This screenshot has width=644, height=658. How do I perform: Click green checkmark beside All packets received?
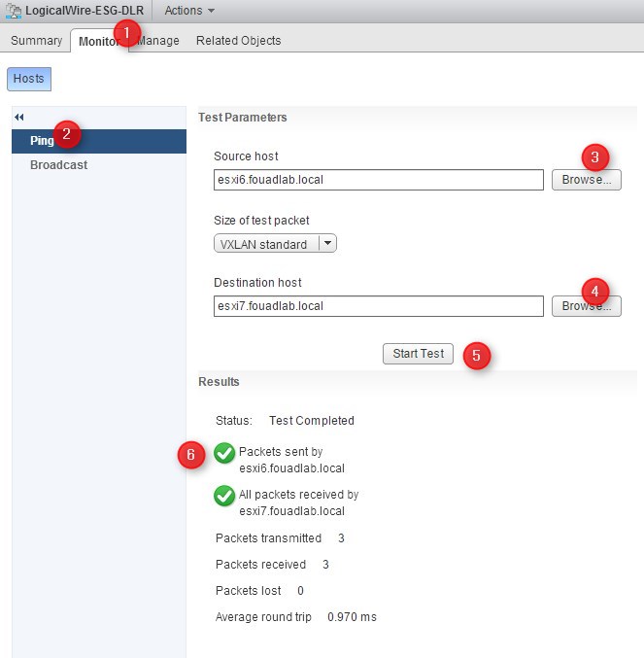pos(224,496)
